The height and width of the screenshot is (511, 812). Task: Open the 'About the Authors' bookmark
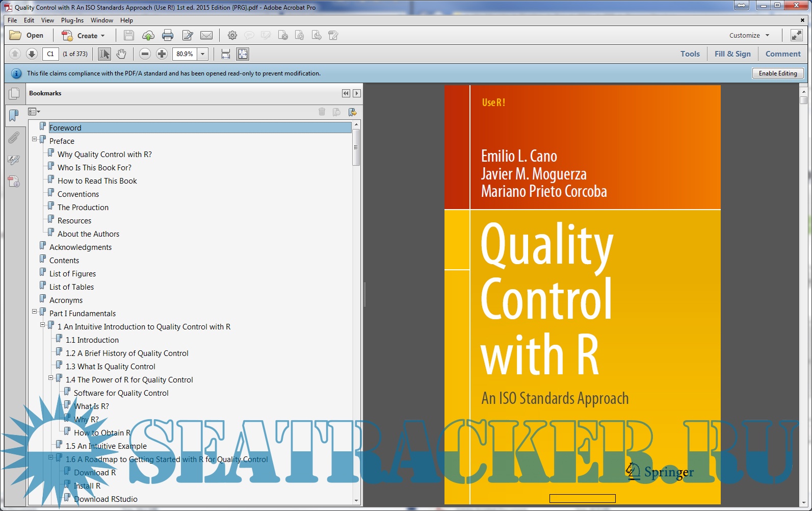88,234
